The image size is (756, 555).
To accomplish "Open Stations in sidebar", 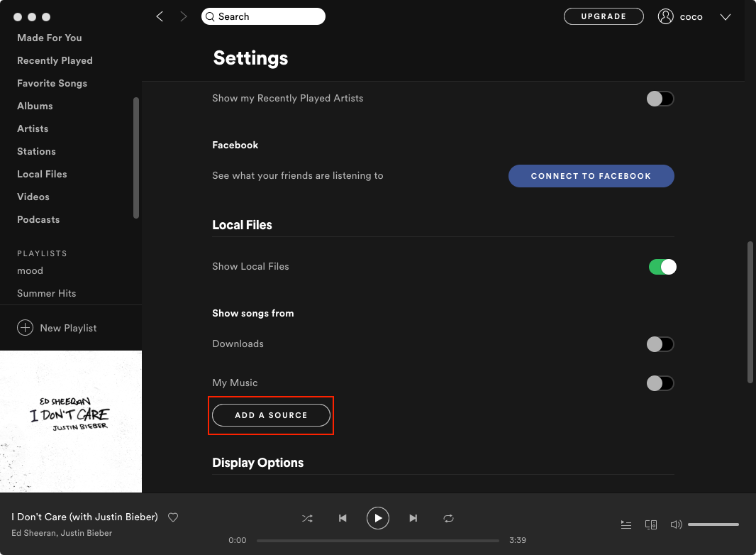I will [36, 151].
